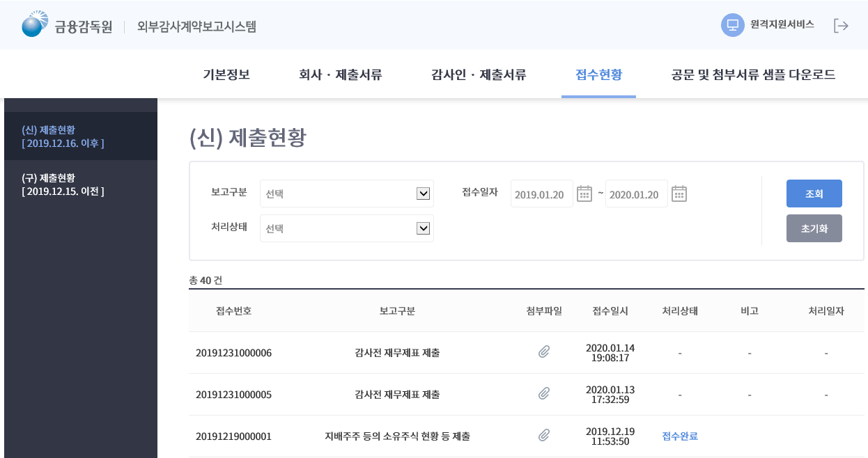
Task: Open attachment paperclip for receipt 20191231000005
Action: [544, 394]
